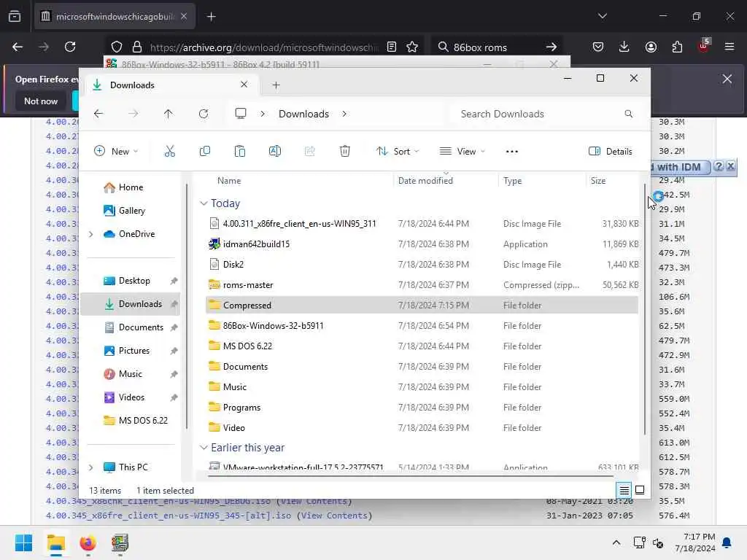
Task: Bookmark this page with Firefox star
Action: click(x=412, y=47)
